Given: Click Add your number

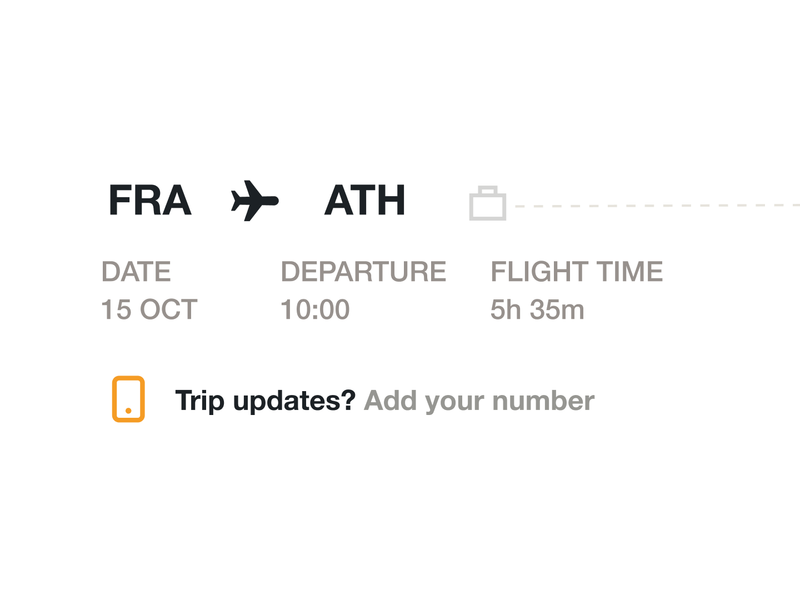Looking at the screenshot, I should 483,399.
